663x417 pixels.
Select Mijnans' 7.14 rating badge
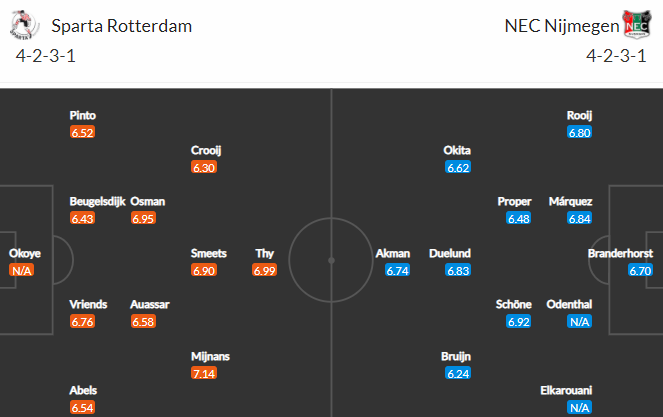[x=204, y=373]
